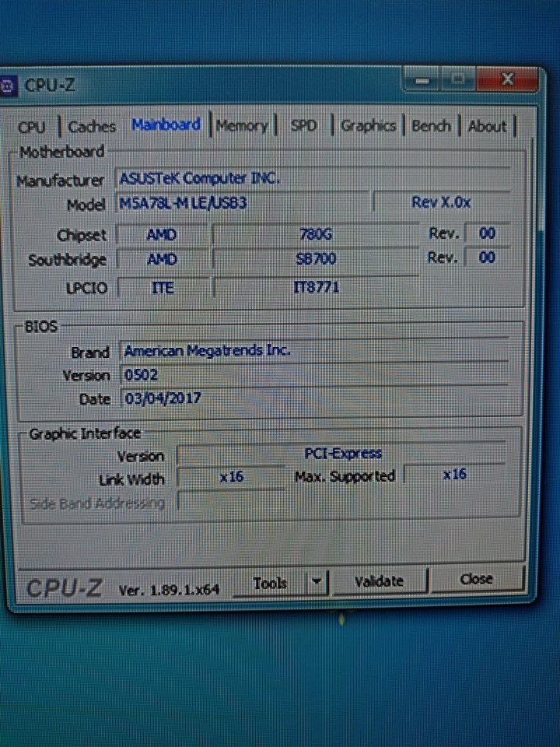This screenshot has width=560, height=747.
Task: Click the chipset Rev. 00 value
Action: [487, 233]
